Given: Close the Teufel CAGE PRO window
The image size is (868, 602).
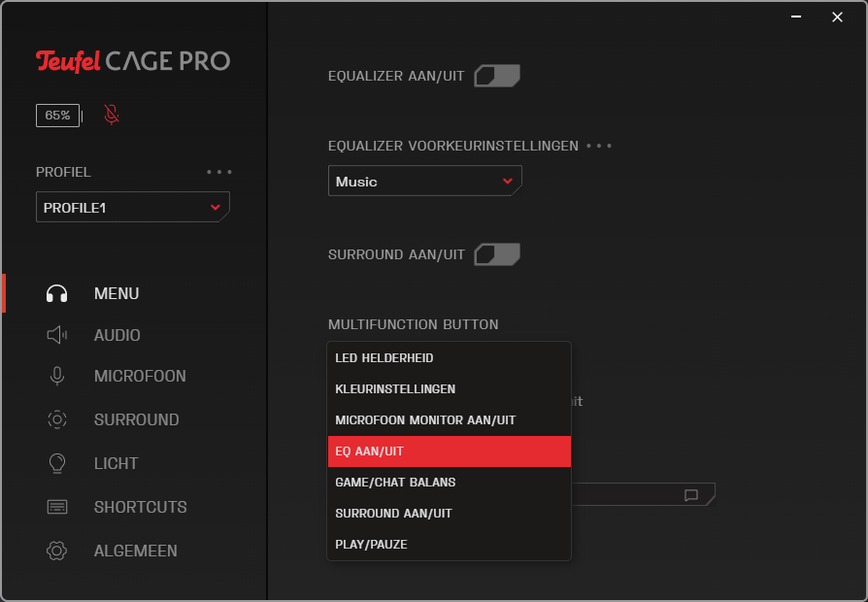Looking at the screenshot, I should (x=837, y=17).
